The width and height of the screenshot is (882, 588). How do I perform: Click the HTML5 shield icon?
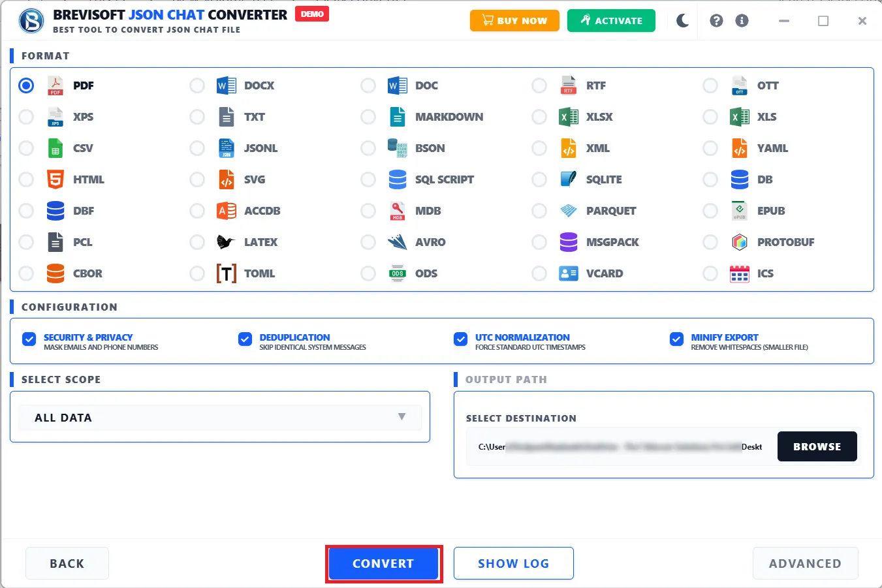55,179
